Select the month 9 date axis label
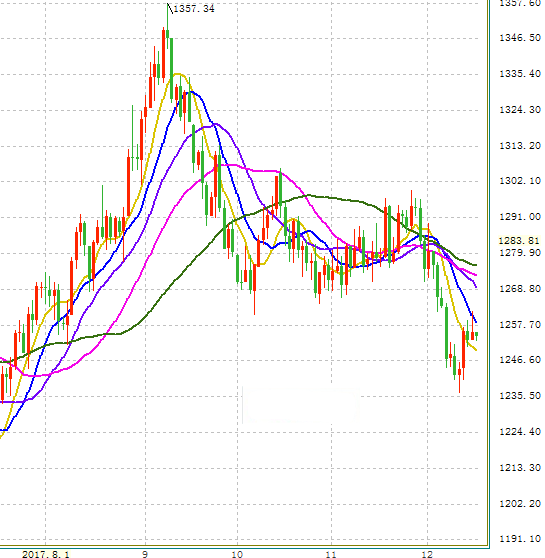The width and height of the screenshot is (545, 558). click(x=145, y=554)
